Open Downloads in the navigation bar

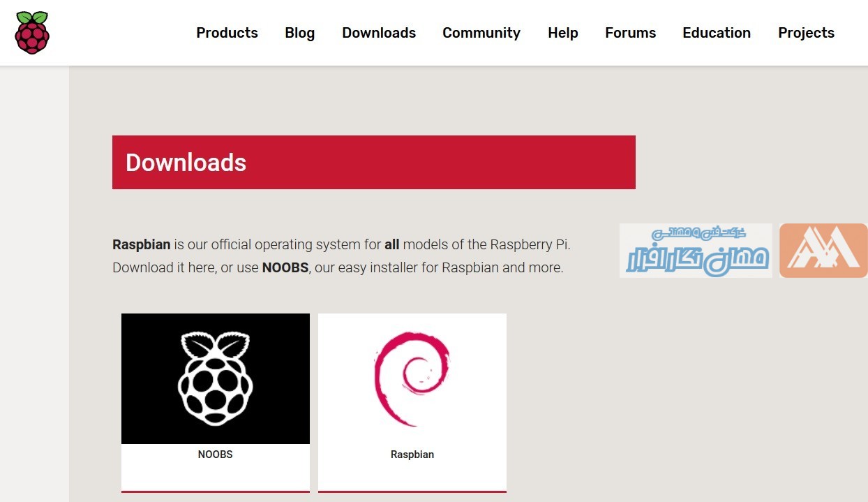point(379,33)
